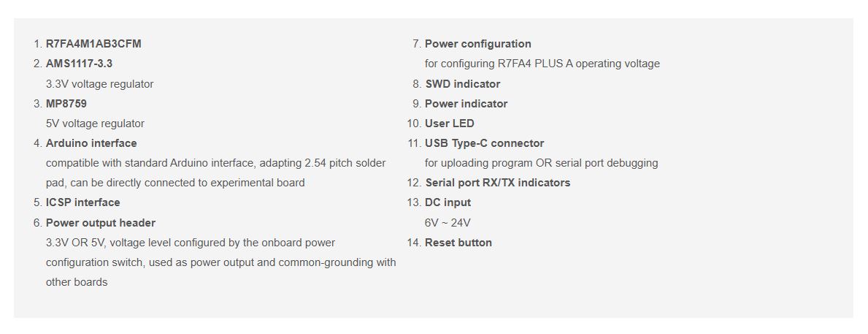Select the 'Power indicator' list item
Screen dimensions: 868x334
pyautogui.click(x=466, y=104)
